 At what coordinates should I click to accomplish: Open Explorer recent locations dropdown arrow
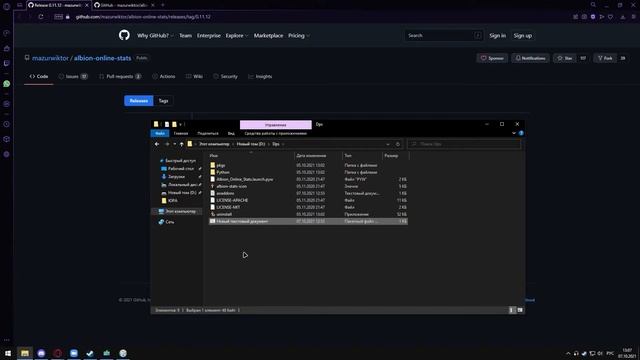(x=174, y=144)
